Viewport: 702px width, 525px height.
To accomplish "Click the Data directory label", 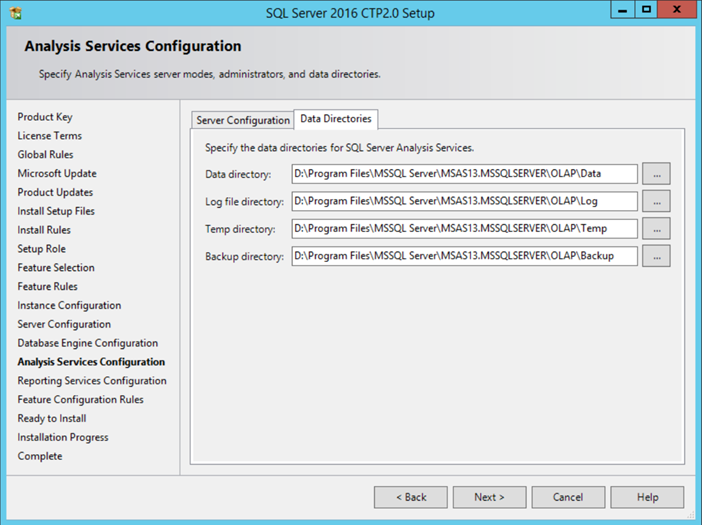I will click(238, 174).
